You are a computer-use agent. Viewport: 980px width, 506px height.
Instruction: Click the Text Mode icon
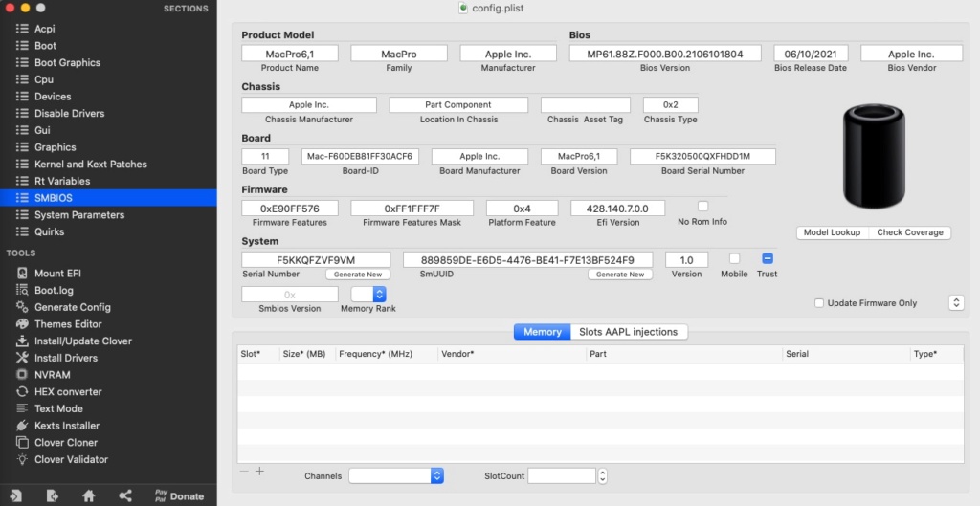[x=22, y=407]
